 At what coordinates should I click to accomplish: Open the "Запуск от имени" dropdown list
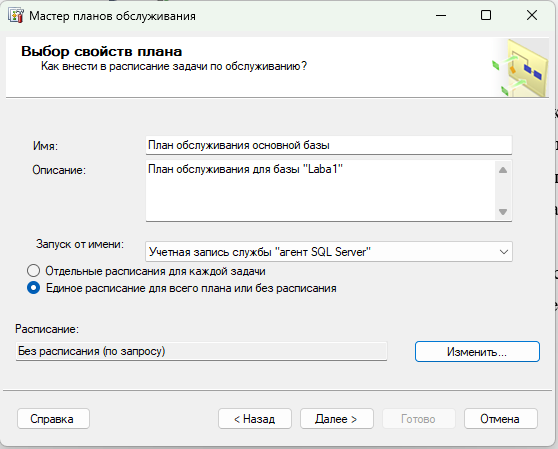[329, 252]
